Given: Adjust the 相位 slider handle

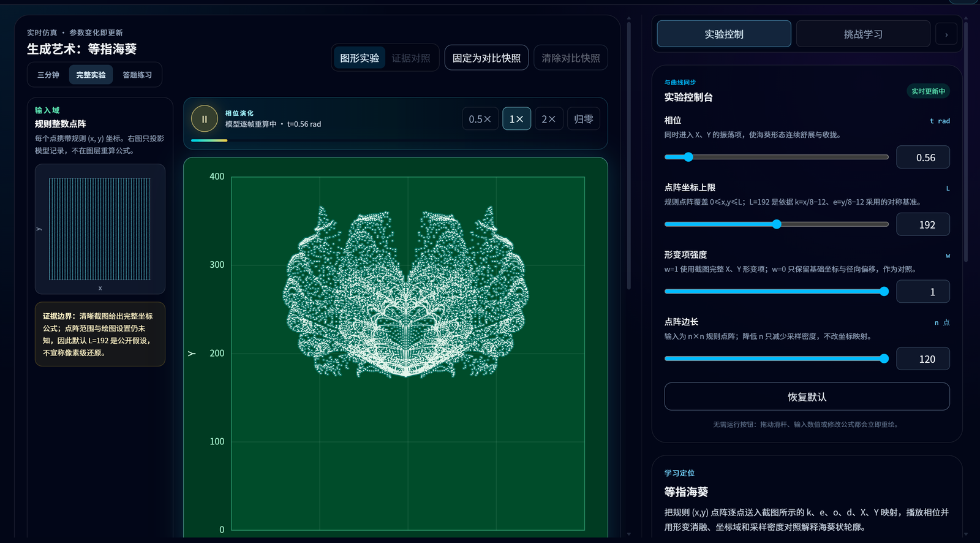Looking at the screenshot, I should coord(688,157).
